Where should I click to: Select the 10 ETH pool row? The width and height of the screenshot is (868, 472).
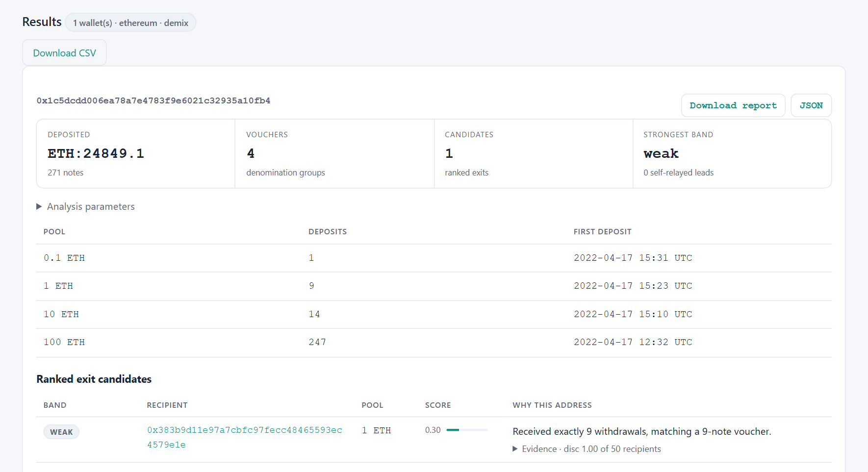[x=434, y=314]
